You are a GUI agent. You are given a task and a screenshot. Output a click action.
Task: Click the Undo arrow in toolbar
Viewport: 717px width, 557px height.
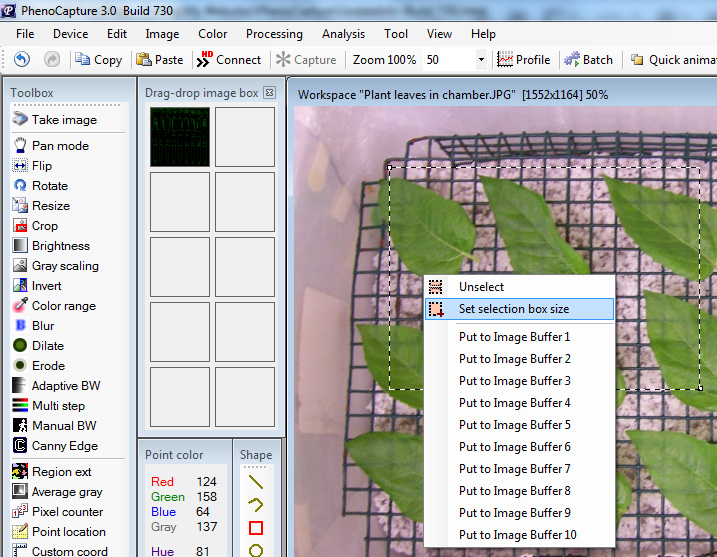(22, 60)
